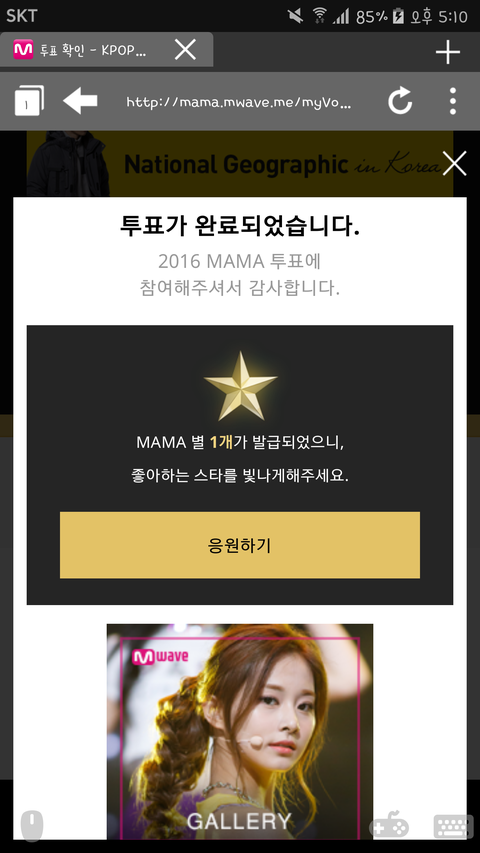Open the three-dot browser menu
This screenshot has height=853, width=480.
[x=452, y=101]
